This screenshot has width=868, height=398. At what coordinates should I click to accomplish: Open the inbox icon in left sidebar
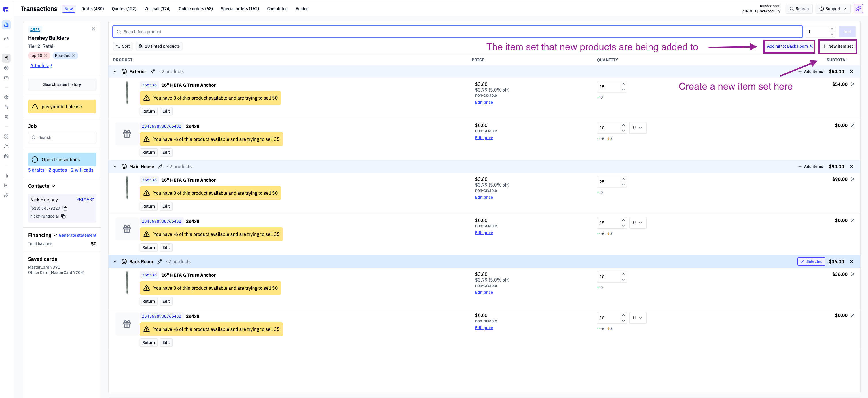point(6,39)
